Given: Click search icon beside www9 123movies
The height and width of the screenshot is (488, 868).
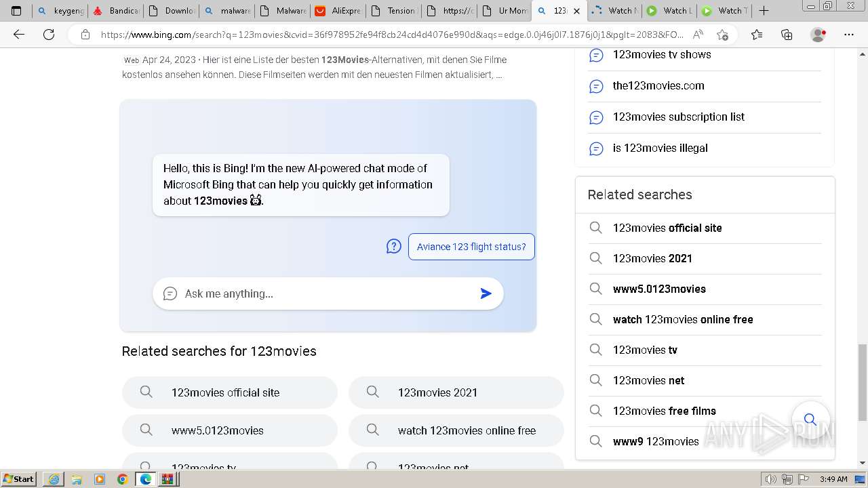Looking at the screenshot, I should click(595, 441).
